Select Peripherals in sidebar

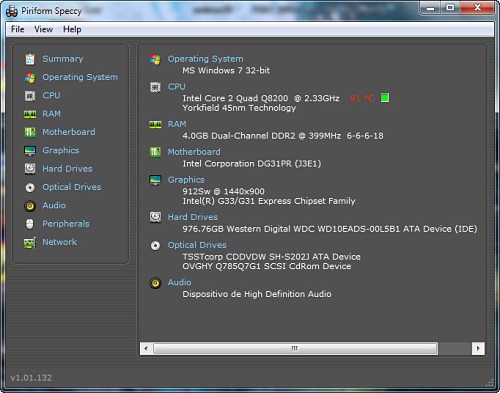pos(66,224)
